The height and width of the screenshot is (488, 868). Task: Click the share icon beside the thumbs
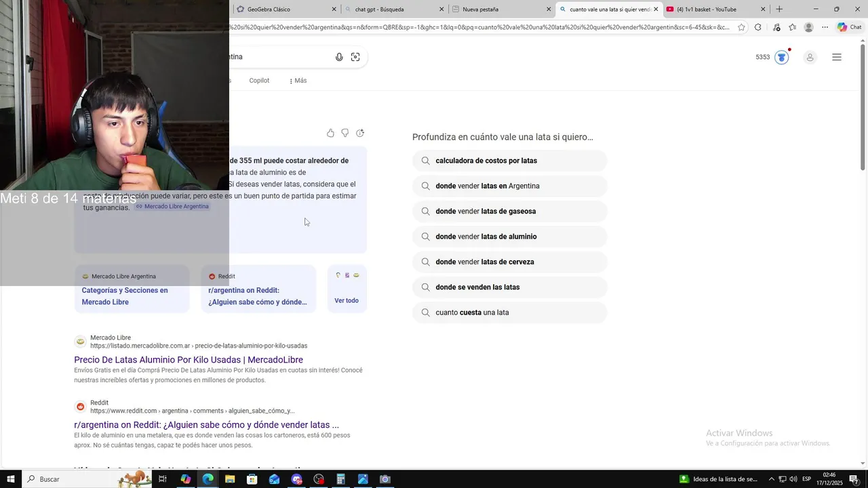(360, 133)
